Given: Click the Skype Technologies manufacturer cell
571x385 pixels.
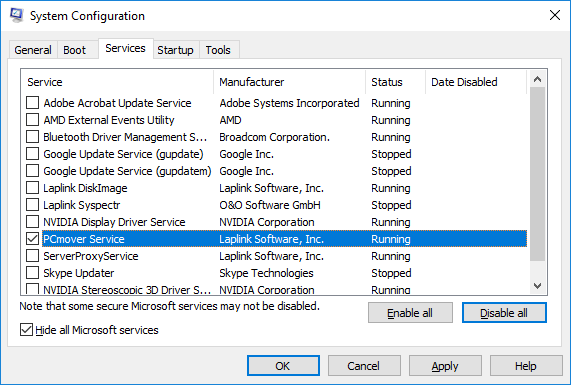Looking at the screenshot, I should coord(266,273).
